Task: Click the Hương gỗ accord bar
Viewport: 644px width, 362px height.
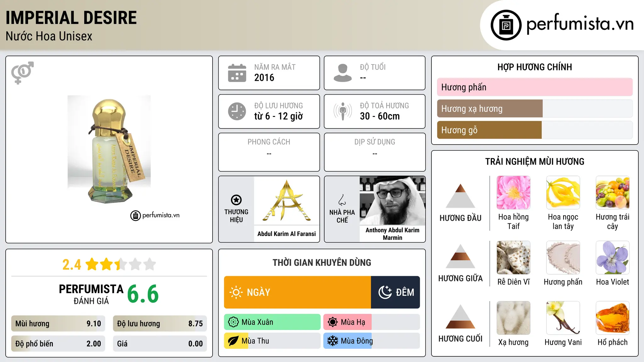Action: pyautogui.click(x=535, y=130)
